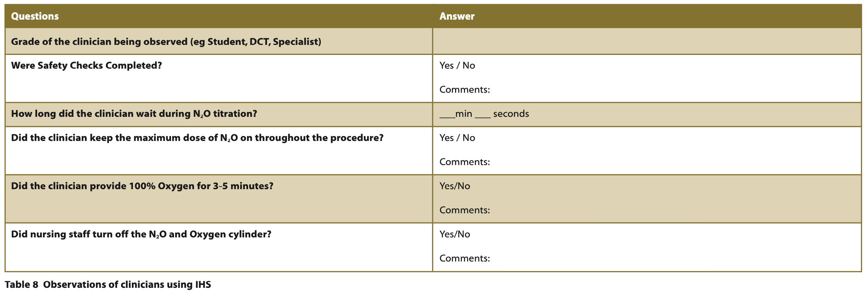Click the blank before 'seconds' for titration
The width and height of the screenshot is (868, 296).
pos(483,115)
